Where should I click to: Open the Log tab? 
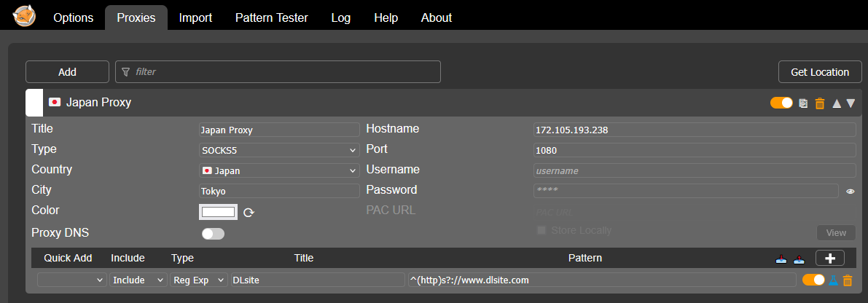[341, 17]
